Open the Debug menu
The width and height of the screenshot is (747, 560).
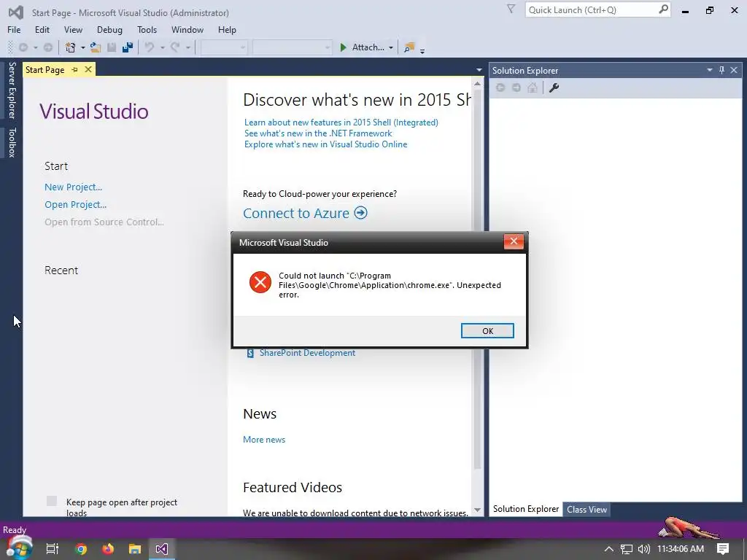(109, 29)
